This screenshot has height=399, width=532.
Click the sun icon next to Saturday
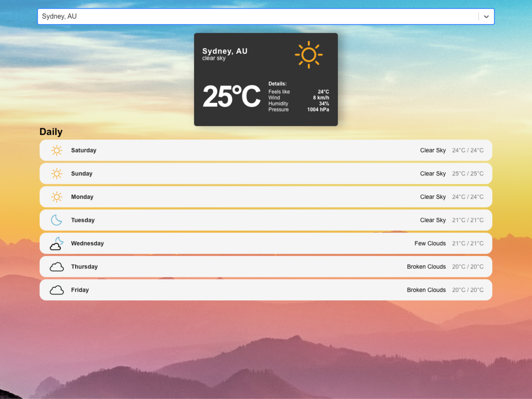click(57, 150)
